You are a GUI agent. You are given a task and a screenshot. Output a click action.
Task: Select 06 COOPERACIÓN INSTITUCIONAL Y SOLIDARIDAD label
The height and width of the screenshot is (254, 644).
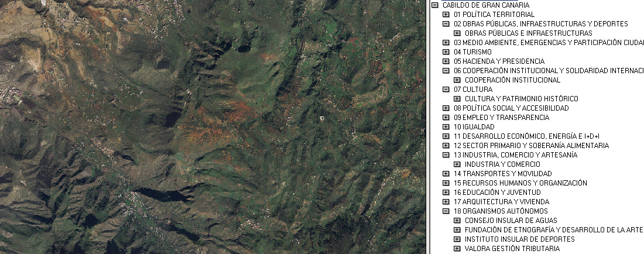tap(549, 71)
